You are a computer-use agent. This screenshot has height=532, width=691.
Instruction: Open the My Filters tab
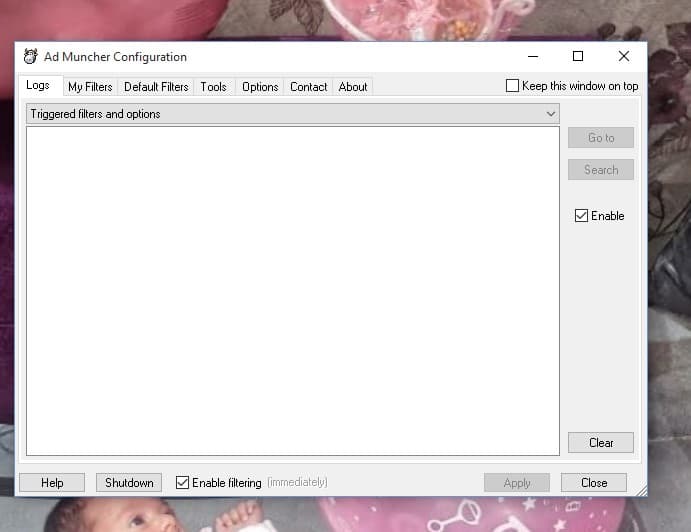pos(90,87)
